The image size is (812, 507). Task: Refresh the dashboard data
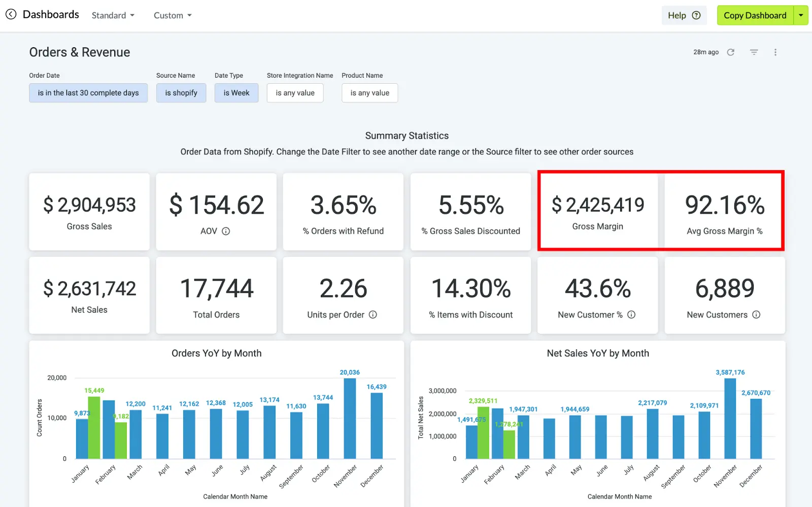tap(731, 52)
